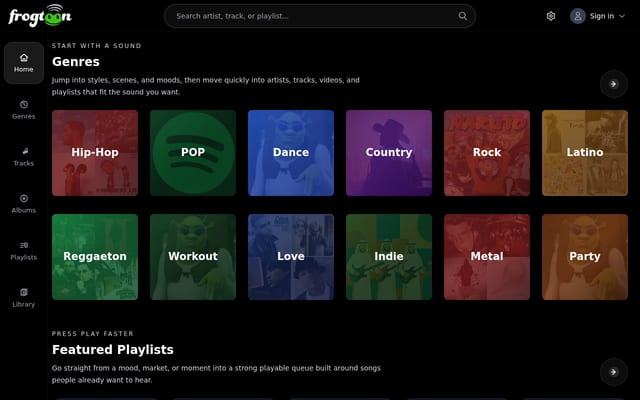Click the arrow button next to Featured Playlists

613,372
